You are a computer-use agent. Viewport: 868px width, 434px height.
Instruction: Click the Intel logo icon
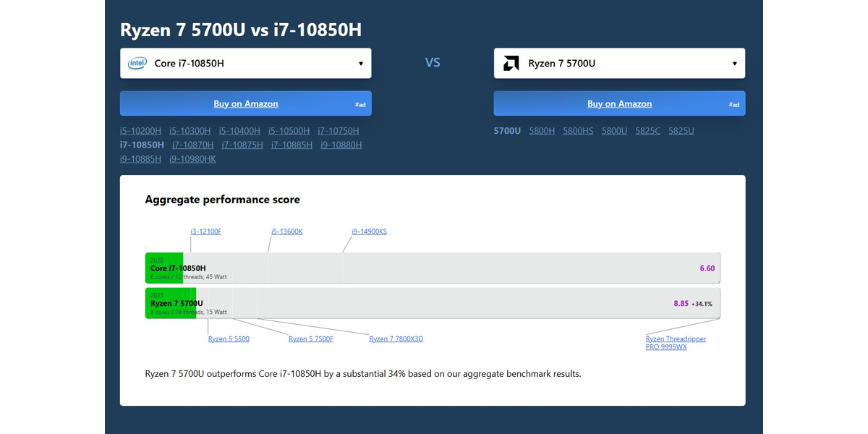[x=137, y=64]
